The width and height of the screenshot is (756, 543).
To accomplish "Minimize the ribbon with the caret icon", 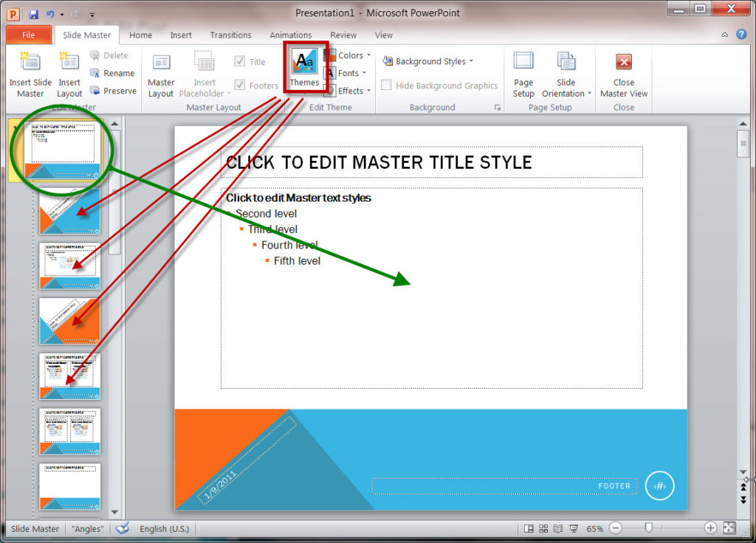I will (x=725, y=35).
